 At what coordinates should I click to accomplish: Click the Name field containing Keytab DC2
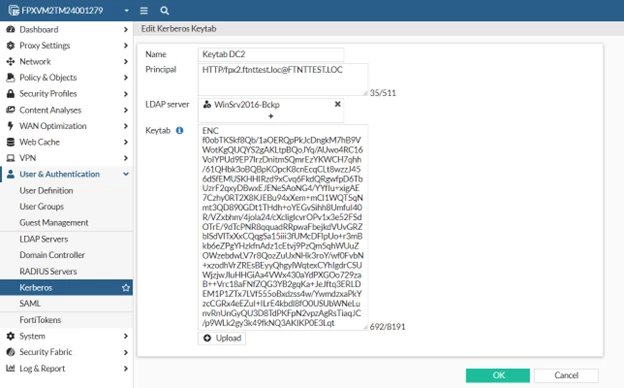coord(271,55)
